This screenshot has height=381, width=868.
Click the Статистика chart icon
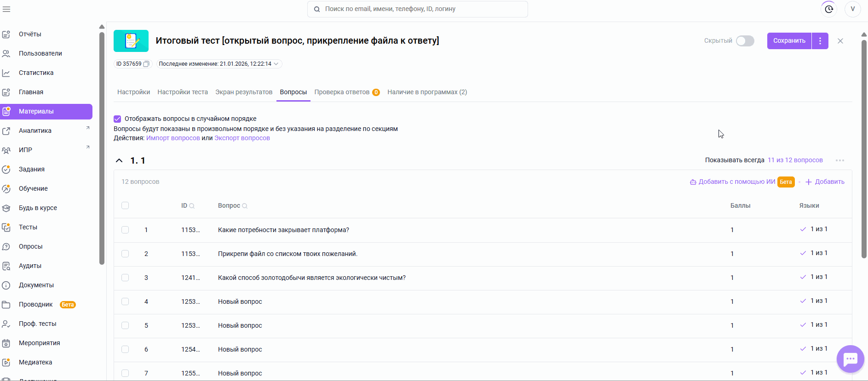click(6, 73)
